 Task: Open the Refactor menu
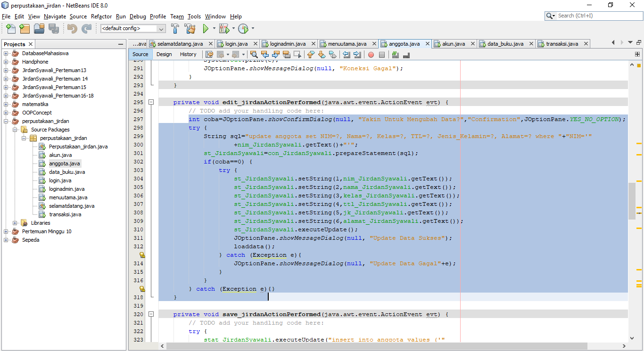coord(101,16)
